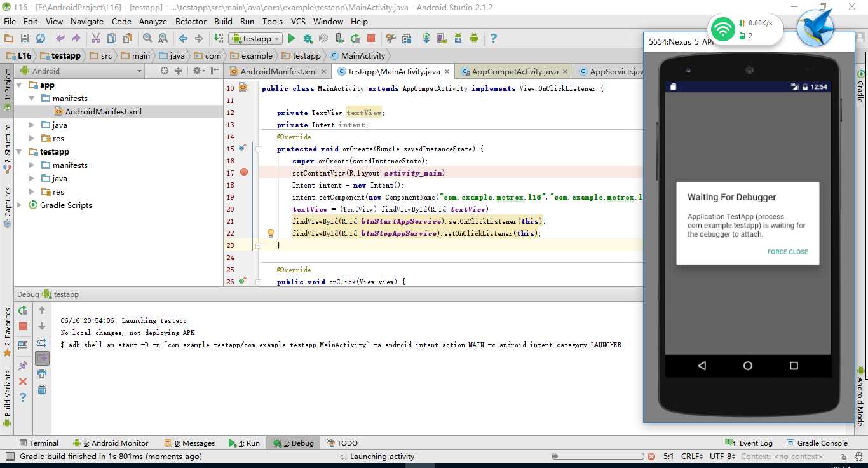
Task: Click the Redo toolbar icon
Action: [x=76, y=38]
